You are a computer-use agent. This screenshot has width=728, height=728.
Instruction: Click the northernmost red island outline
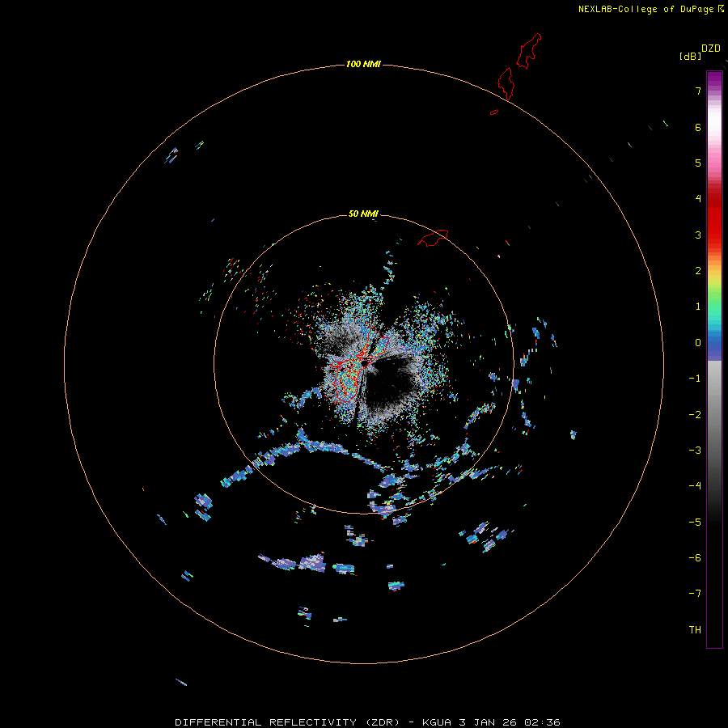click(x=529, y=51)
